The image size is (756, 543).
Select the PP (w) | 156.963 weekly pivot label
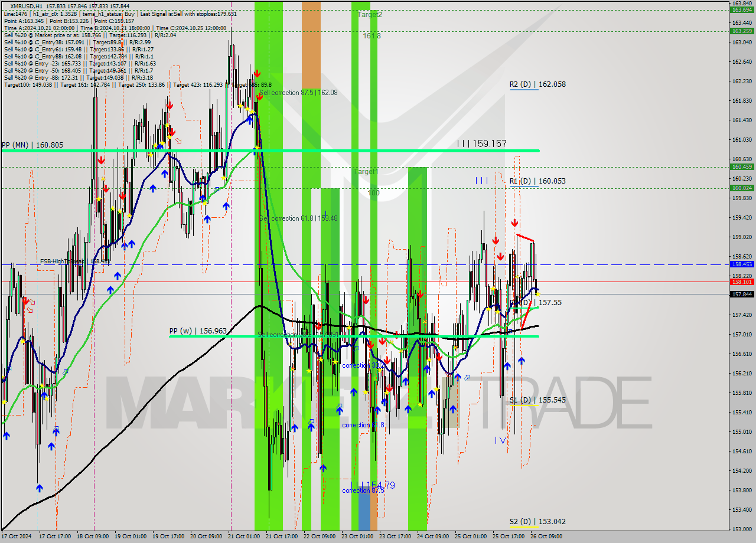pos(198,331)
